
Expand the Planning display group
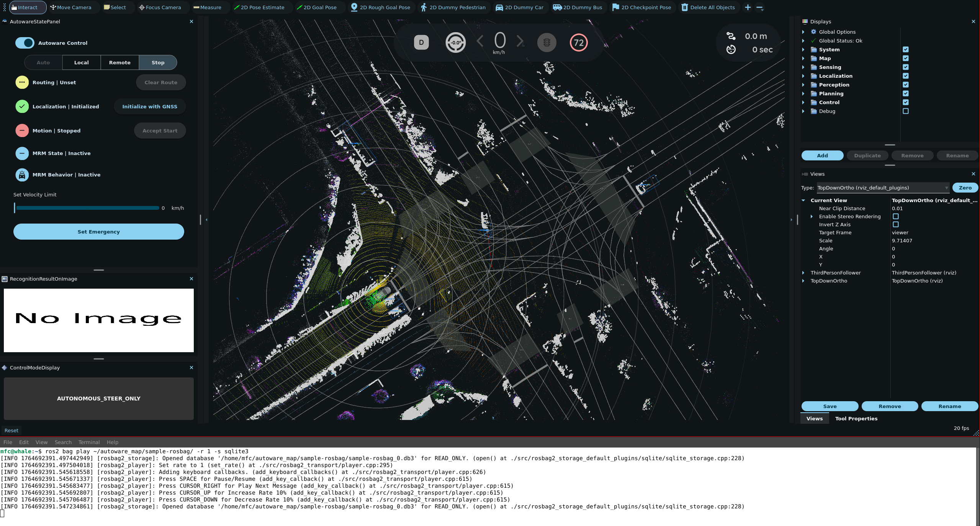(x=803, y=93)
